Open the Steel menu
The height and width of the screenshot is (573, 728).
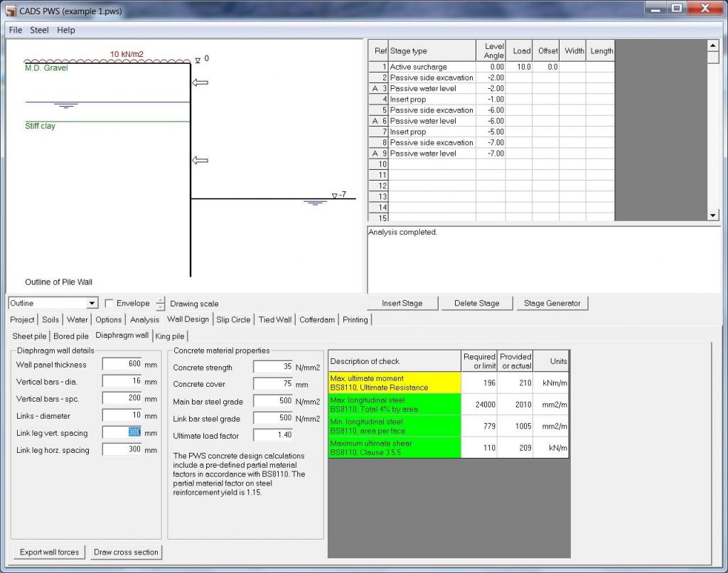click(39, 30)
